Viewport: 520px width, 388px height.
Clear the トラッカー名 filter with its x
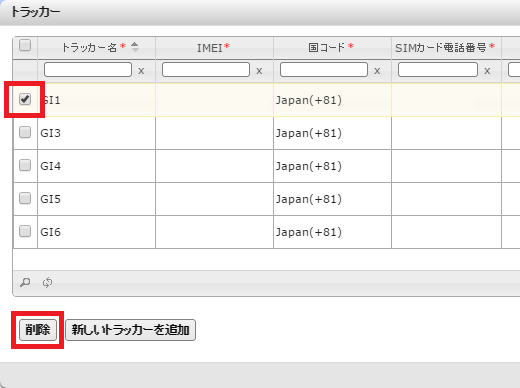click(141, 71)
